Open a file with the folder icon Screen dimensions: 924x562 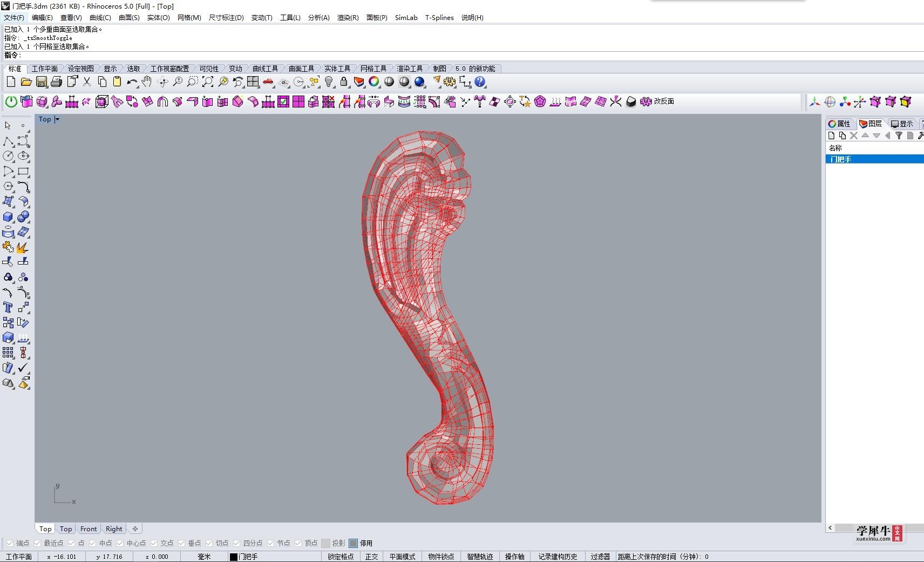click(26, 82)
